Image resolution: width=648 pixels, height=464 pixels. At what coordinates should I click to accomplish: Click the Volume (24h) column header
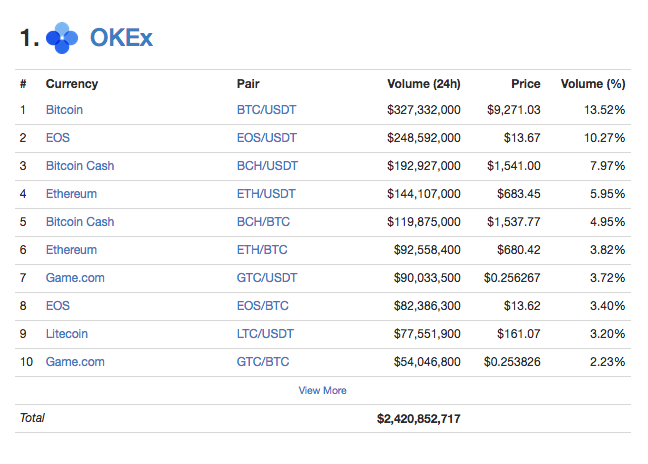click(x=424, y=84)
